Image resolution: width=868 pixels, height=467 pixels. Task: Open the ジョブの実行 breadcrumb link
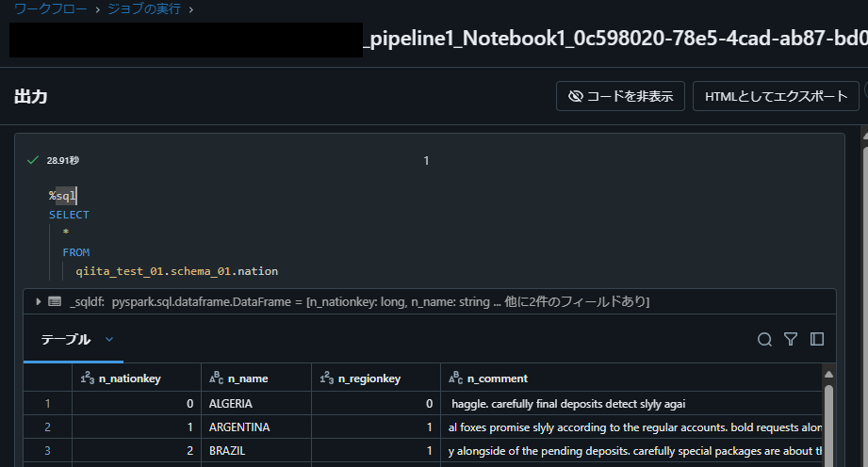pyautogui.click(x=144, y=8)
